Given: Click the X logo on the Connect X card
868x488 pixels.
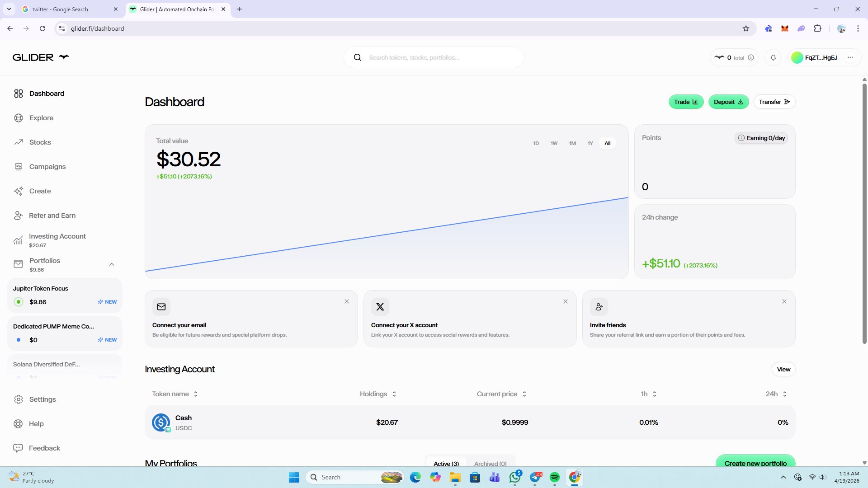Looking at the screenshot, I should point(380,307).
